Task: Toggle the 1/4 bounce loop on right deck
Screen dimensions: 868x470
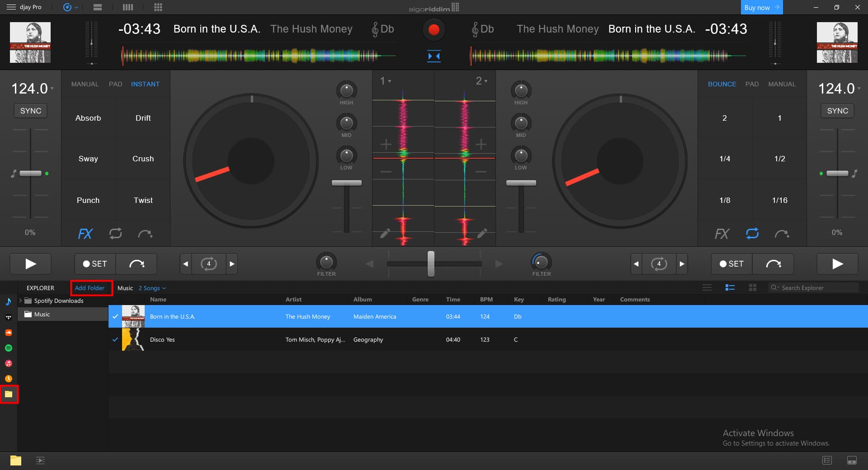Action: point(725,159)
